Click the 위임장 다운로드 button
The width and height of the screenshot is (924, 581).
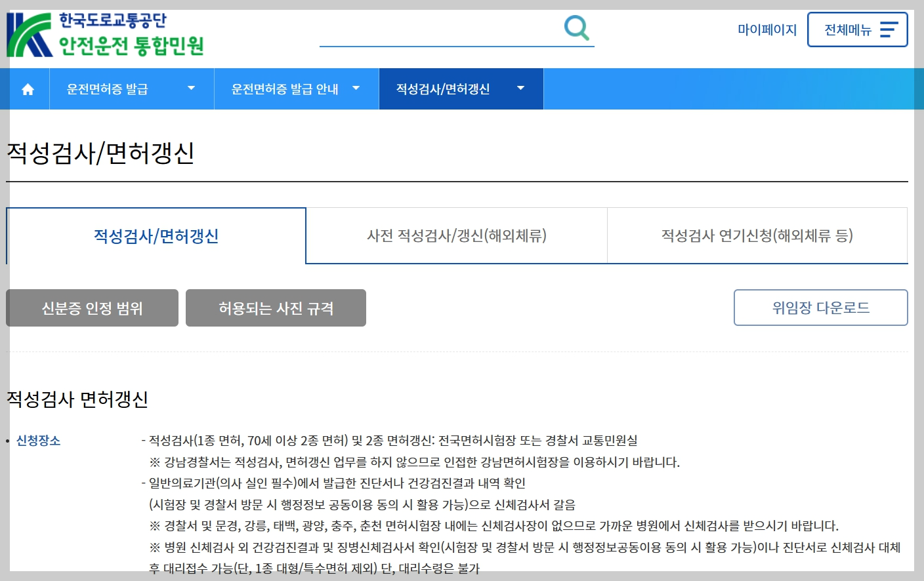[820, 308]
